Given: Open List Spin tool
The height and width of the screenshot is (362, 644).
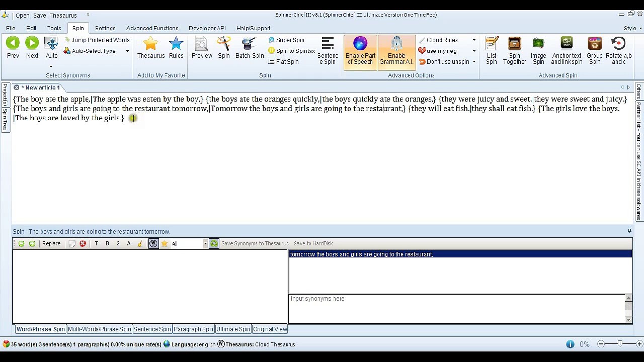Looking at the screenshot, I should click(492, 50).
